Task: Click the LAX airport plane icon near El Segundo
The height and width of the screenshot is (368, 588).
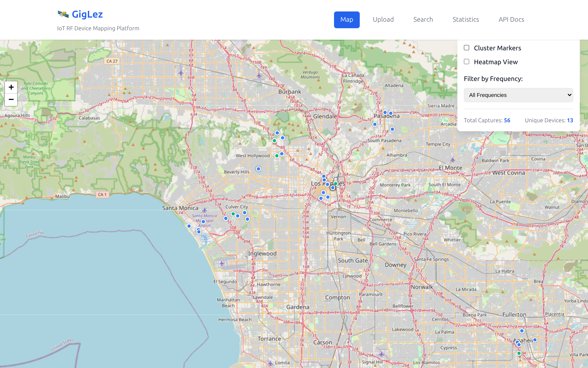Action: (222, 263)
